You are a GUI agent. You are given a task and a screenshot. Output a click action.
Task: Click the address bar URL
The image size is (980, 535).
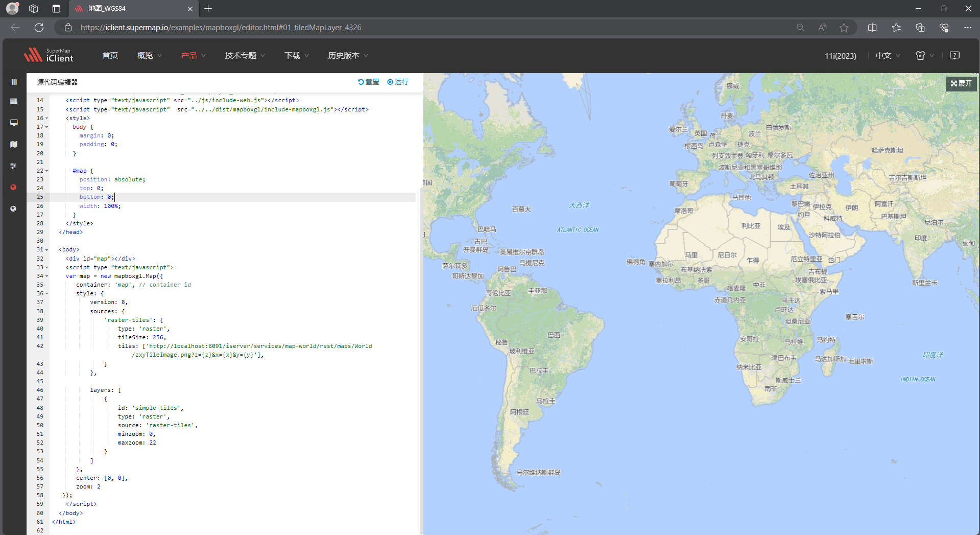[221, 28]
